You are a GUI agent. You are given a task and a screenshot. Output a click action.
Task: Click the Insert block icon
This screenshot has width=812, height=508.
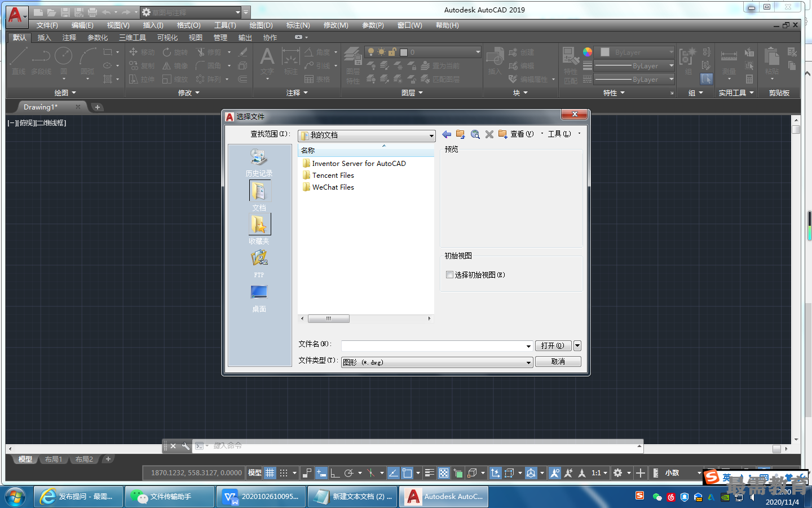coord(495,61)
